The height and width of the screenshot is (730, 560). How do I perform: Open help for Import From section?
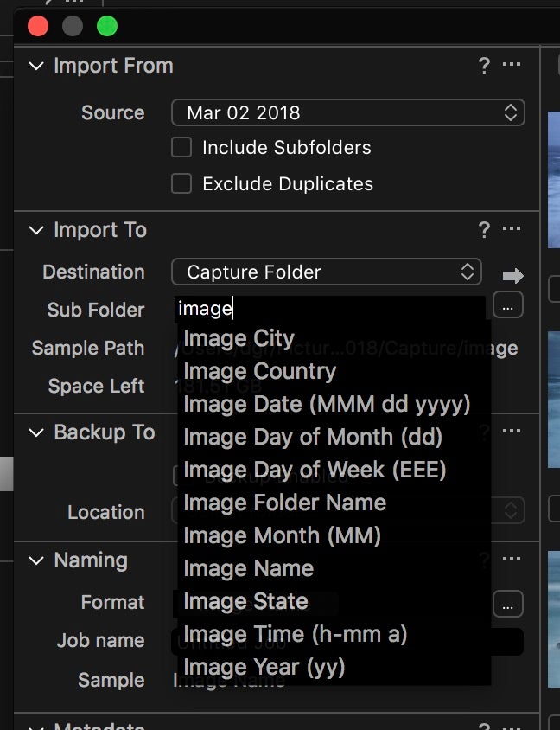pos(484,66)
